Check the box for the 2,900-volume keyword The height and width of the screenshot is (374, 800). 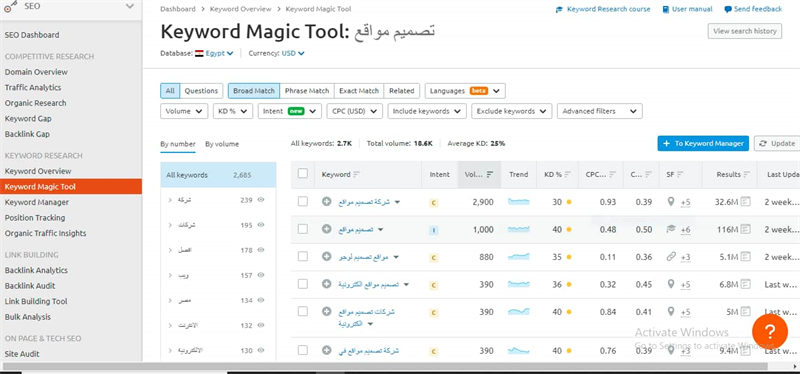(x=303, y=202)
